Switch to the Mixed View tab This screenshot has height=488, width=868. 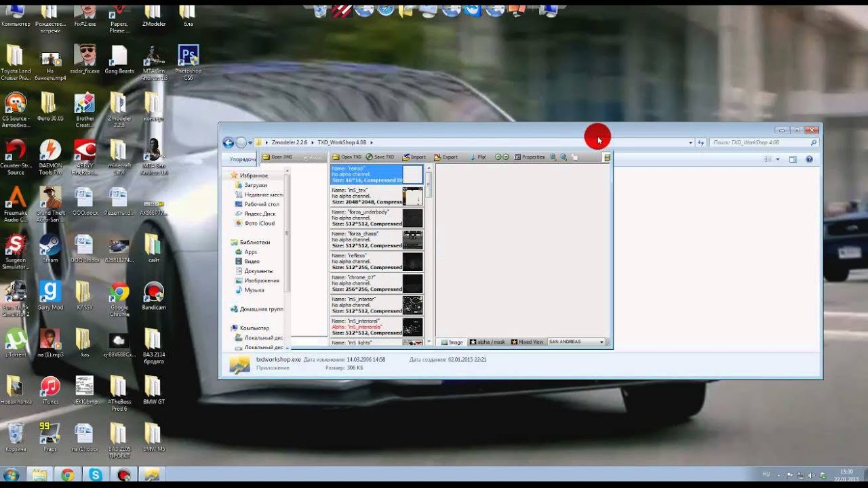pos(527,342)
